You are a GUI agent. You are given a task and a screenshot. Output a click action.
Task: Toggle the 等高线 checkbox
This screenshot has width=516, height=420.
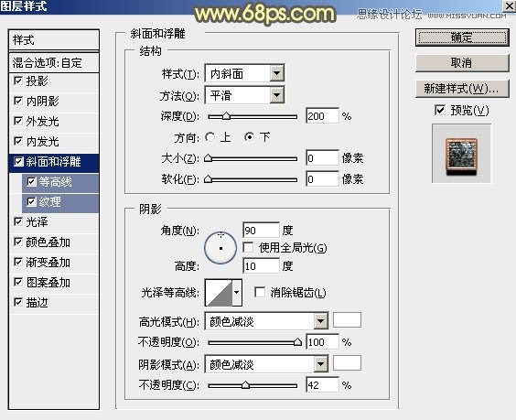click(x=32, y=181)
